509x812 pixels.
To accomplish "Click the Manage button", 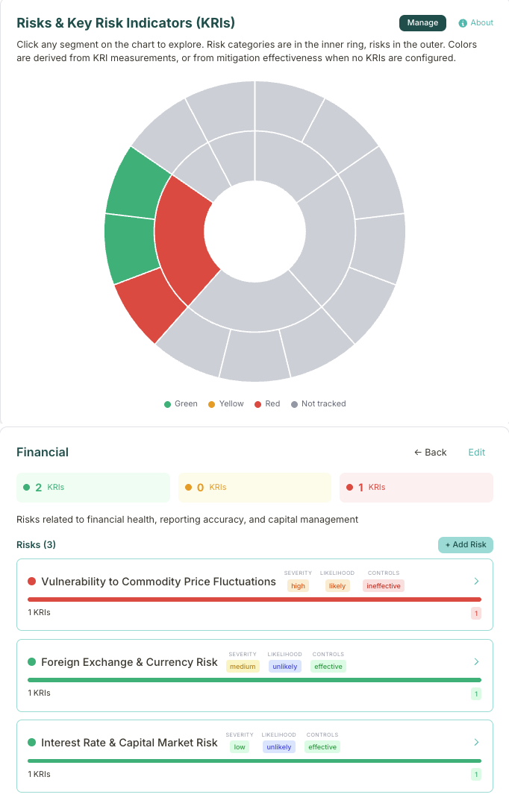I will click(x=422, y=23).
